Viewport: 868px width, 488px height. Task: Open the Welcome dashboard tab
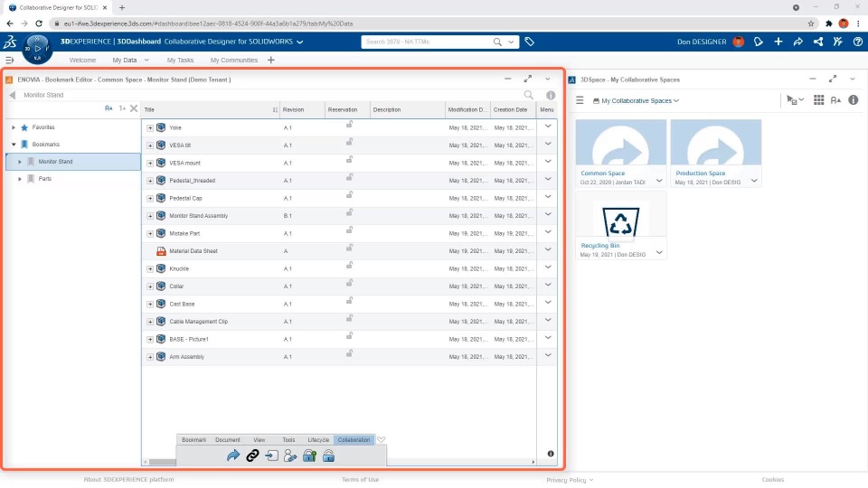(82, 61)
